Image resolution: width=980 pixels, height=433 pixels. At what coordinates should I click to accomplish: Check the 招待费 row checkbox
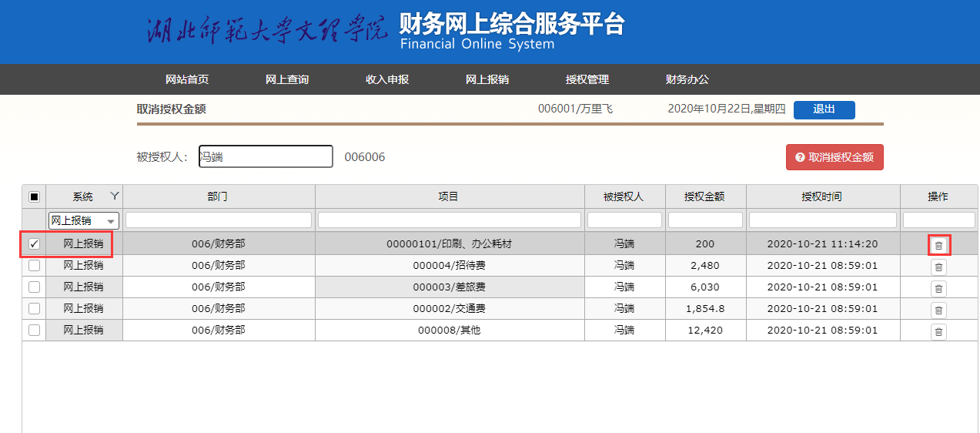[34, 265]
